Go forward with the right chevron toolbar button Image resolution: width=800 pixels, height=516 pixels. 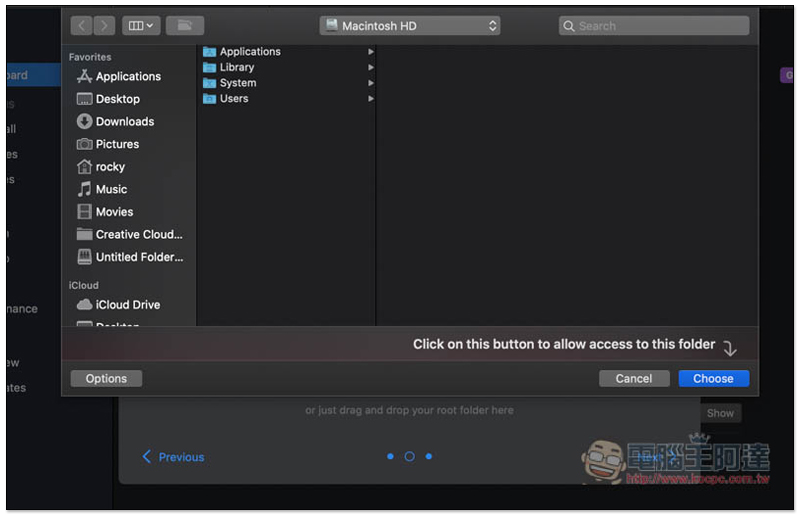point(104,26)
